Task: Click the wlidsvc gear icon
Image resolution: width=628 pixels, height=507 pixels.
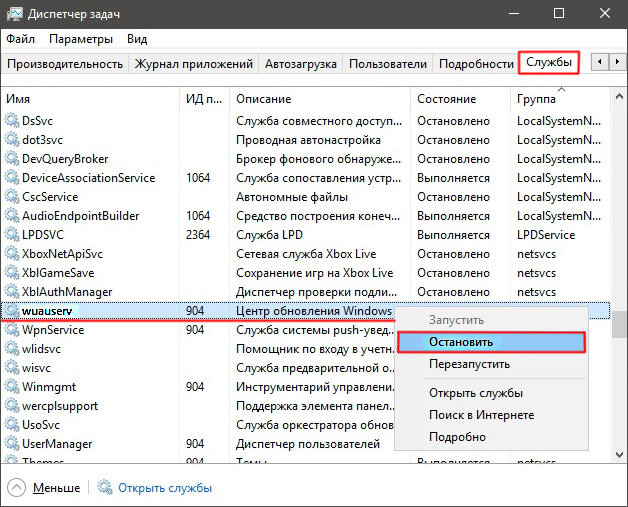Action: [12, 348]
